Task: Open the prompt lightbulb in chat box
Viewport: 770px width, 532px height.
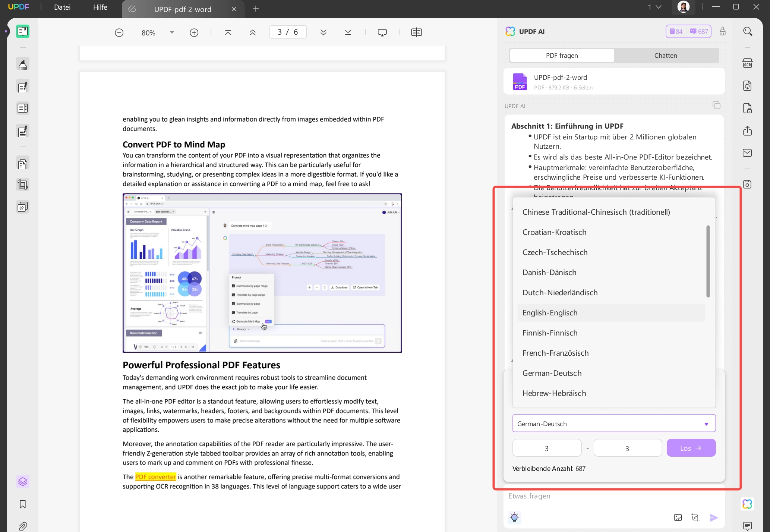Action: 515,517
